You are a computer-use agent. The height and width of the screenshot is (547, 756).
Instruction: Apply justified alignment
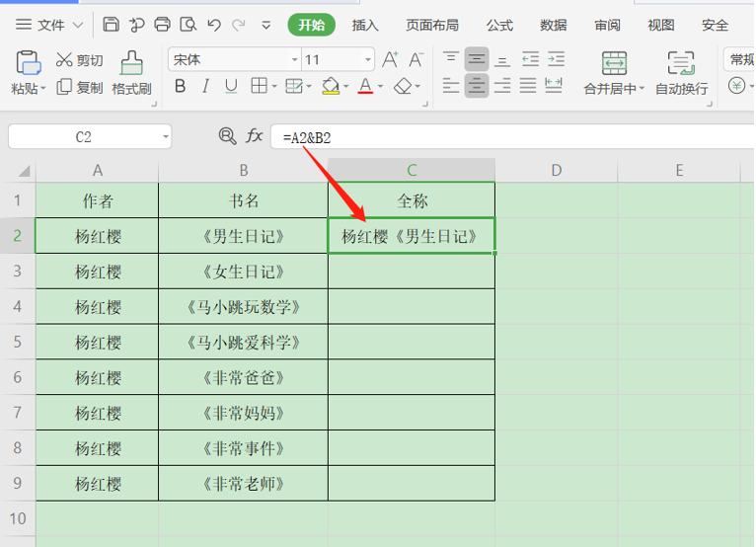tap(527, 86)
